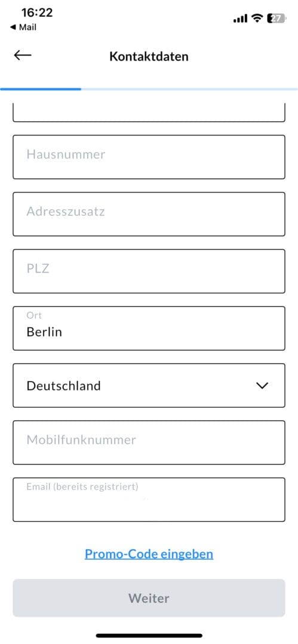This screenshot has height=644, width=298.
Task: Tap the clock showing 16:22
Action: pos(37,13)
